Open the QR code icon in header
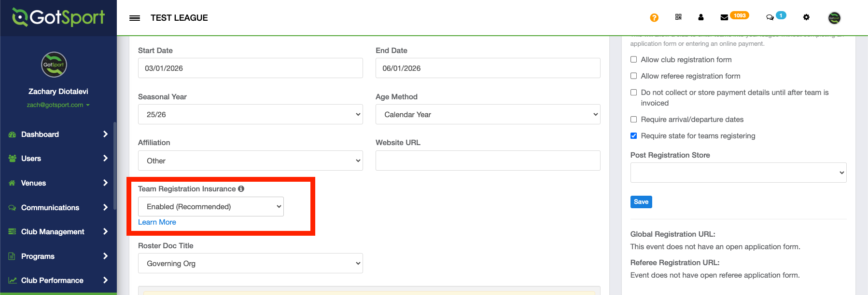 pos(678,17)
